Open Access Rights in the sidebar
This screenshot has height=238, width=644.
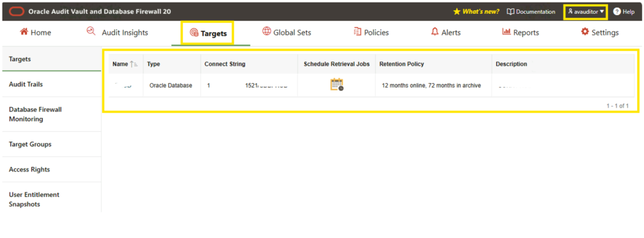(x=52, y=169)
